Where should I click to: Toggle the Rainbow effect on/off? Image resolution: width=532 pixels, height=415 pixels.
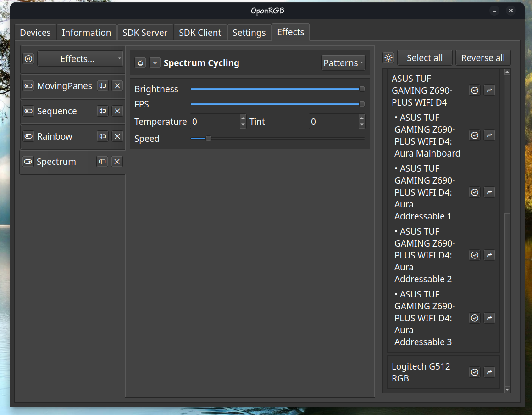[x=28, y=136]
